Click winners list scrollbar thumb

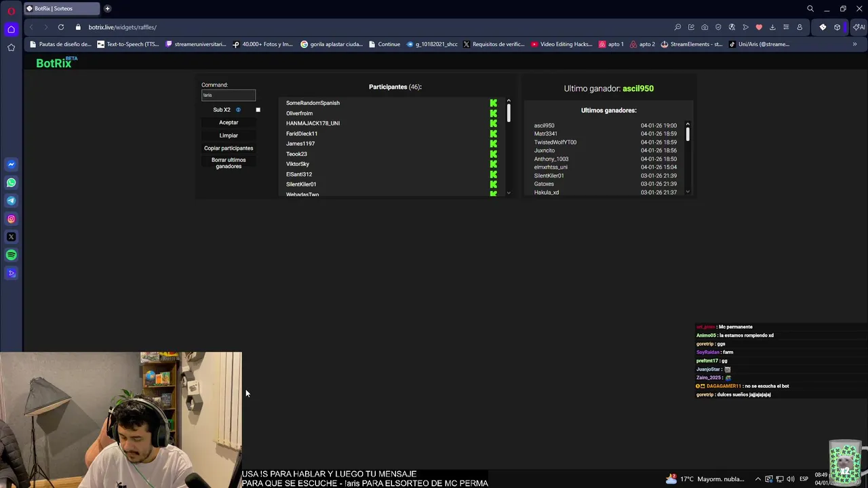coord(688,134)
